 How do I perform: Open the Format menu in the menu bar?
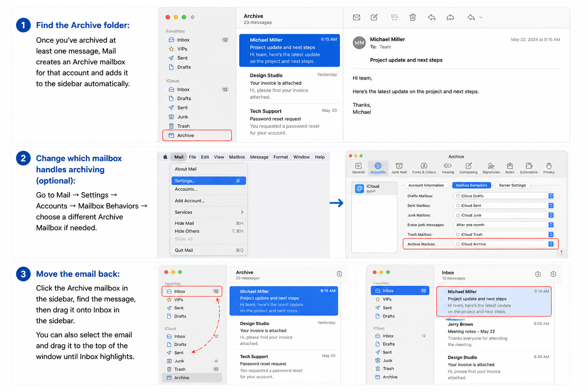281,157
